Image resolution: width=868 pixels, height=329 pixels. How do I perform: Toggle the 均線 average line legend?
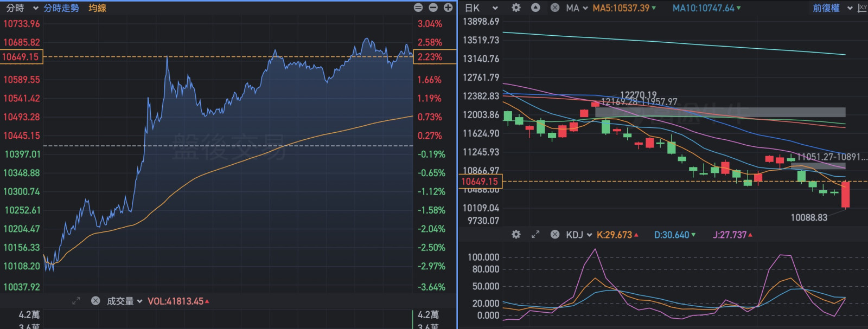(x=98, y=8)
